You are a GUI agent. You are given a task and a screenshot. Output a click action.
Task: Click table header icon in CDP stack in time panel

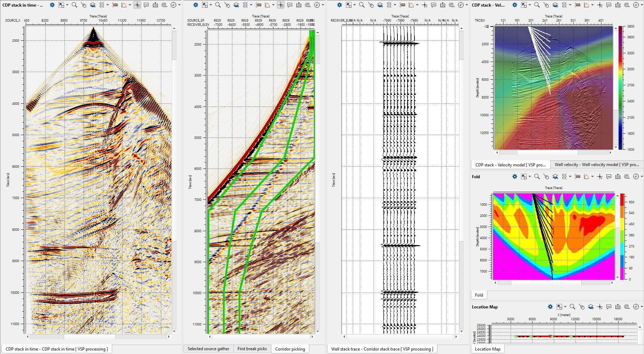click(x=115, y=5)
